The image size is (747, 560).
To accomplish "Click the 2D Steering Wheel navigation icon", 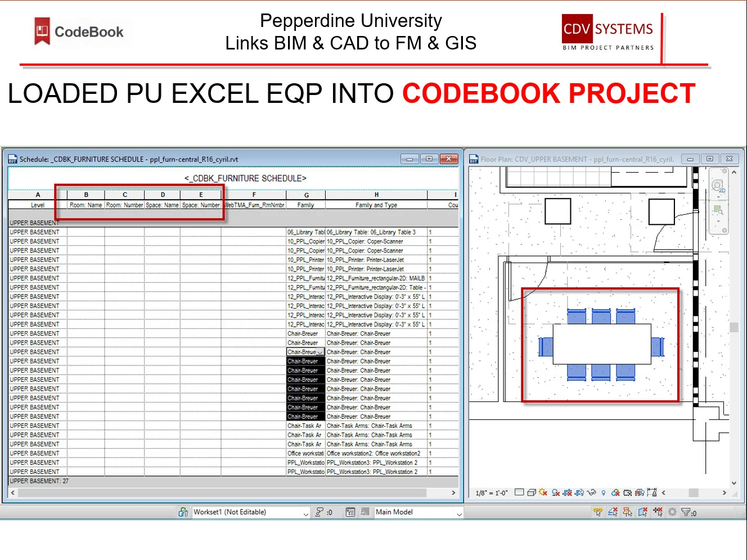I will coord(718,186).
